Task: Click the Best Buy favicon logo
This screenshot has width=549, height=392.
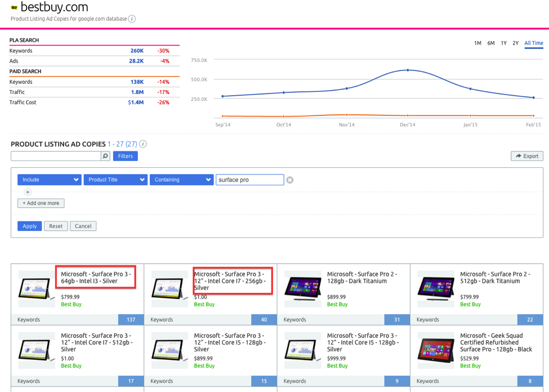Action: [x=14, y=7]
